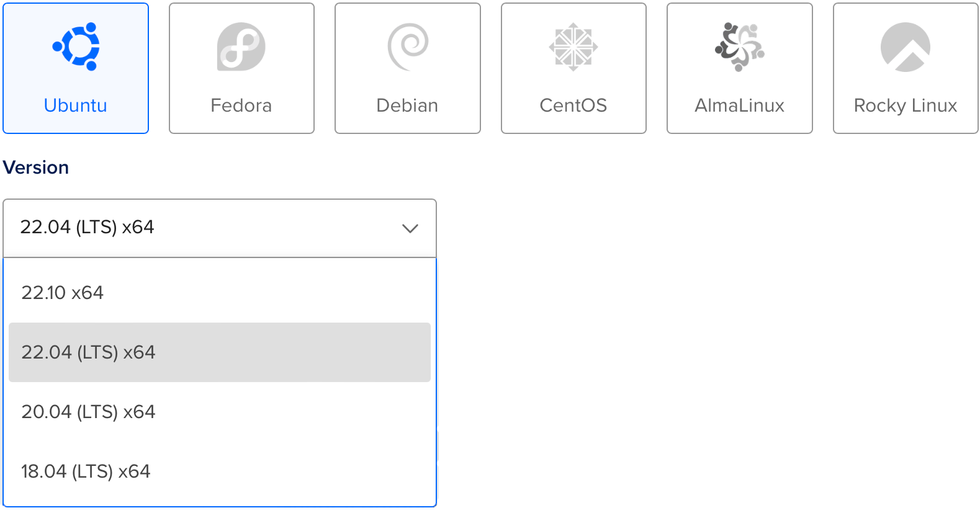Viewport: 980px width, 513px height.
Task: Select 20.04 (LTS) x64 option
Action: (x=220, y=411)
